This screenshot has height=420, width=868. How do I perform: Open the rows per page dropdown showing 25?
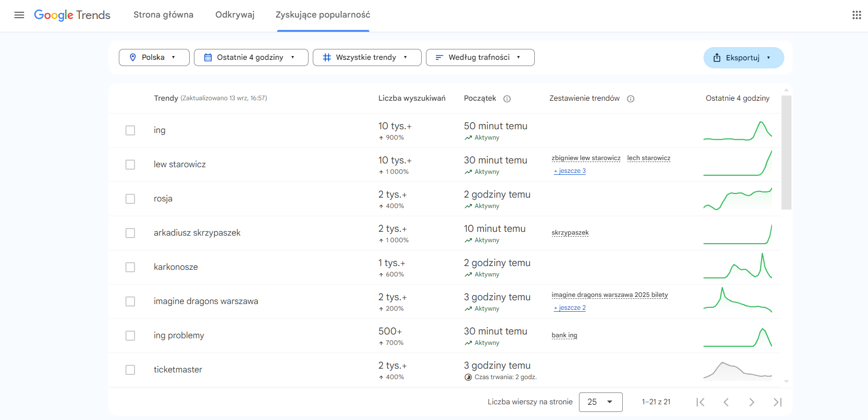tap(600, 402)
